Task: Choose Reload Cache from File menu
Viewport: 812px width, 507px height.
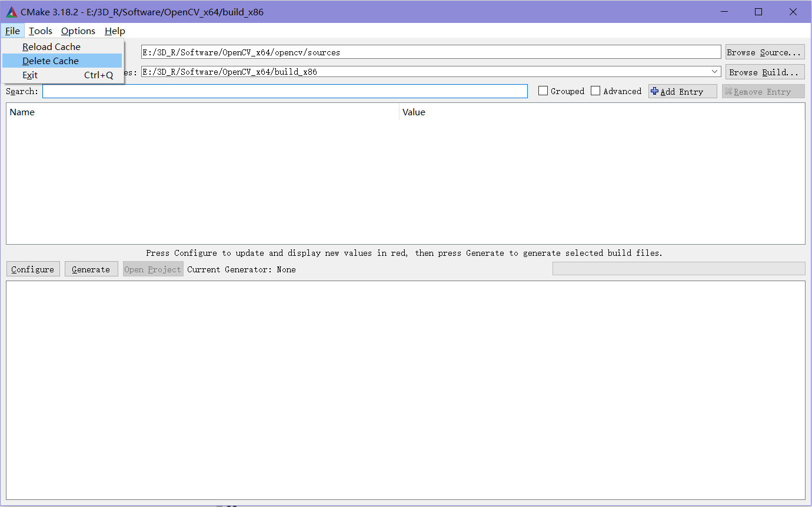Action: click(62, 46)
